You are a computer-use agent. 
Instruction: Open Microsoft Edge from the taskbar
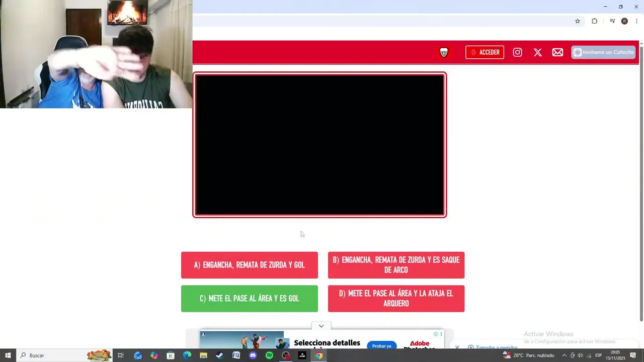click(x=187, y=355)
